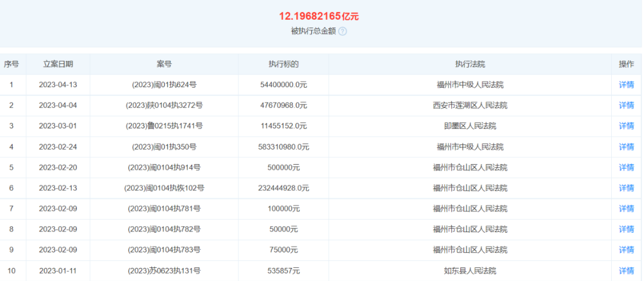Click the help icon beside 被执行总金额
The height and width of the screenshot is (281, 644).
tap(342, 31)
